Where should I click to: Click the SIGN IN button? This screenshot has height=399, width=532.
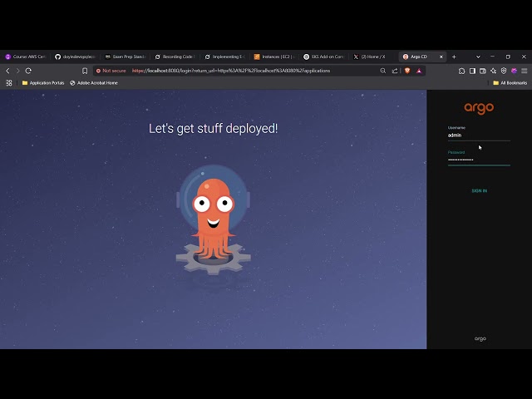(479, 190)
